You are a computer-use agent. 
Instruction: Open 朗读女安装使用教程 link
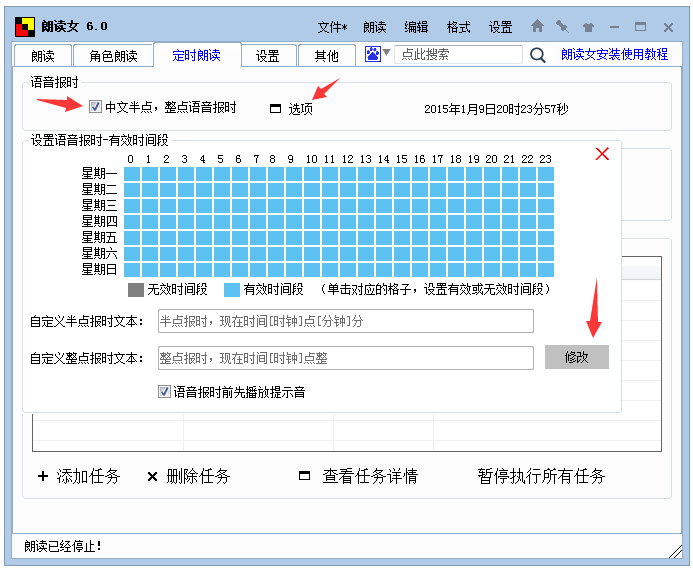(x=614, y=54)
